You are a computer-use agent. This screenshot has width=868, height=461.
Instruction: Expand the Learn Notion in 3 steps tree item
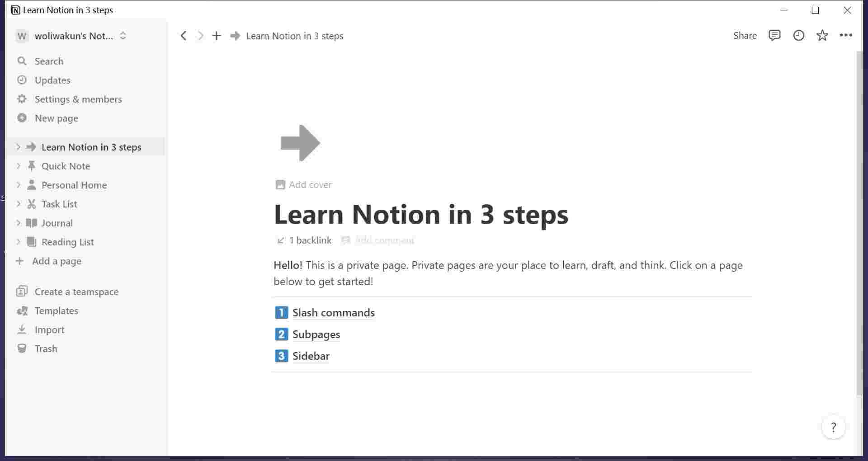[18, 147]
